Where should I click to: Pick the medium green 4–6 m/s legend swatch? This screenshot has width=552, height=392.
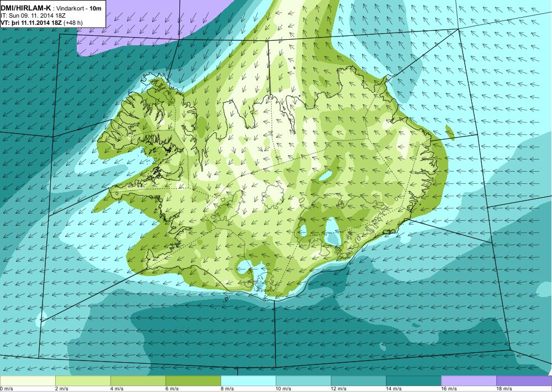coord(138,381)
